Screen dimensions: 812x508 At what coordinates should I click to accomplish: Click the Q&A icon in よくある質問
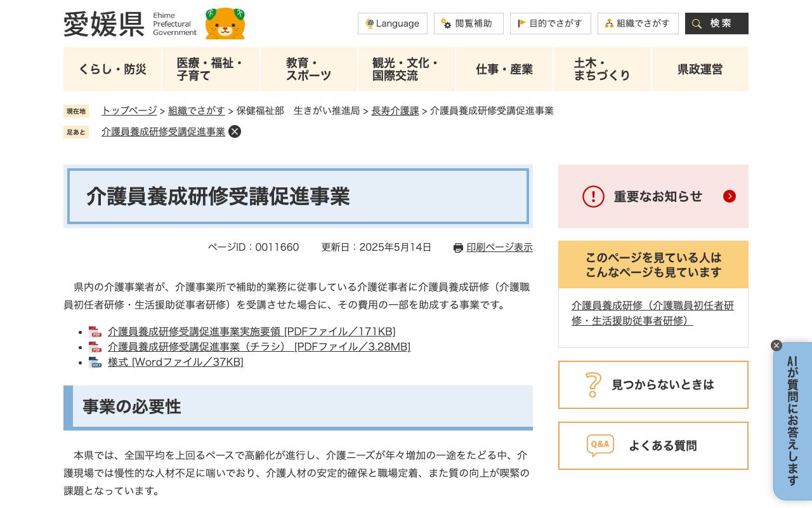click(x=600, y=445)
